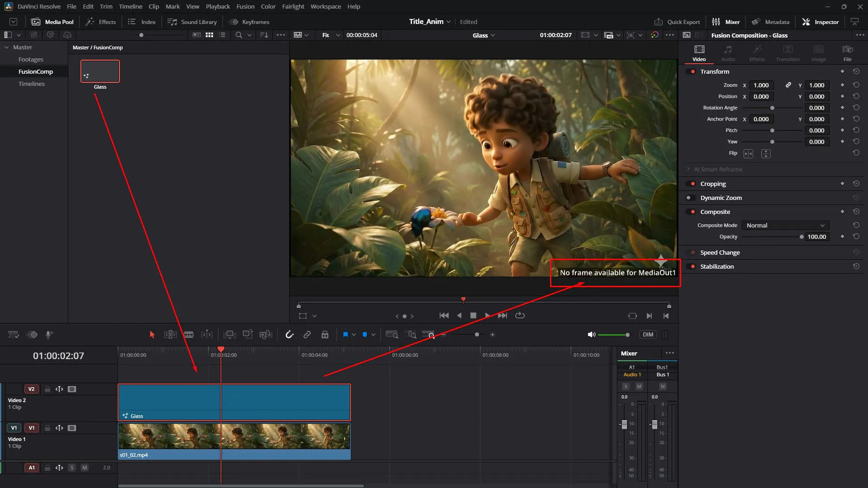Select the Footages bin
868x488 pixels.
click(x=31, y=59)
